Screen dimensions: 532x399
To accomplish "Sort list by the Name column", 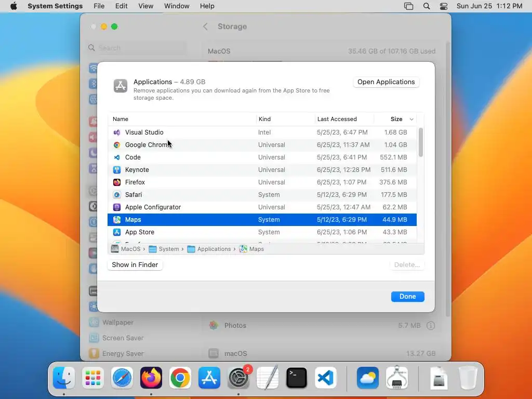I will (x=121, y=119).
